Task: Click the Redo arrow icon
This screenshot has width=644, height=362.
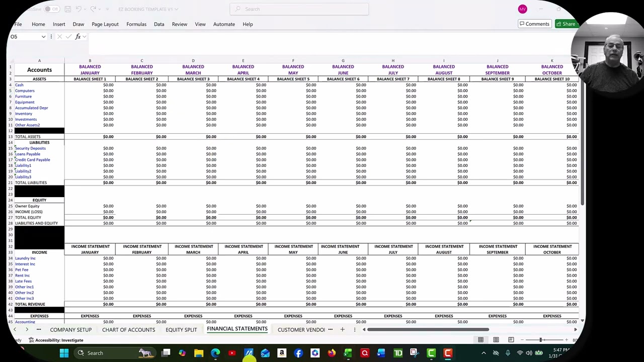Action: (93, 9)
